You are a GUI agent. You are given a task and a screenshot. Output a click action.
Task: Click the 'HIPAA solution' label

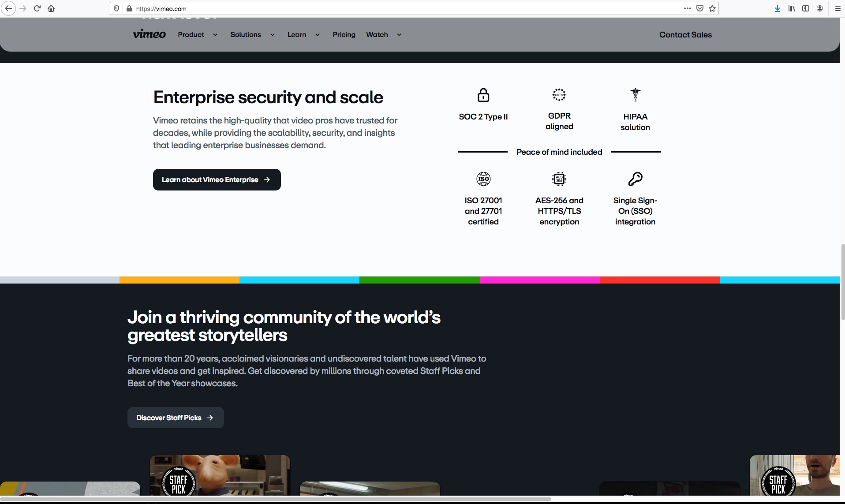click(635, 122)
